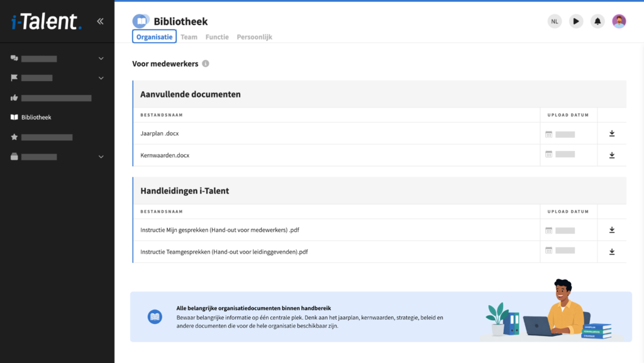Click Upload datum header under Handleidingen i-Talent
The width and height of the screenshot is (644, 363).
[568, 211]
